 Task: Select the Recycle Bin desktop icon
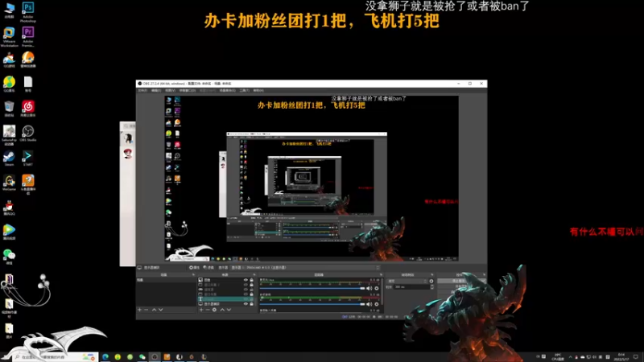9,109
